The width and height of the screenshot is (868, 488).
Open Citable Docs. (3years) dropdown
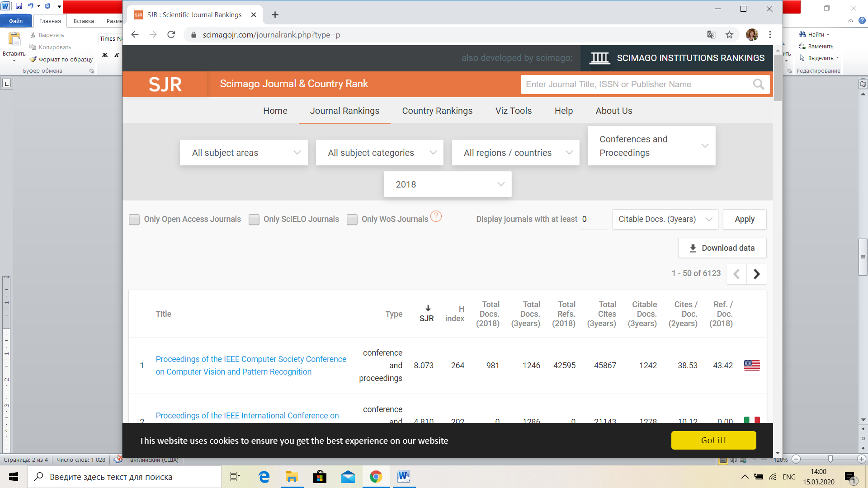[x=665, y=219]
